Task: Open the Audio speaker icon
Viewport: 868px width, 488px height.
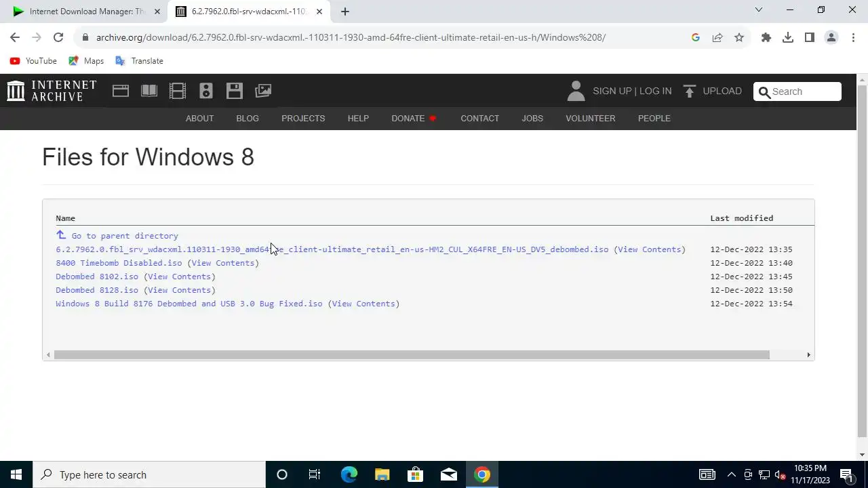Action: coord(206,91)
